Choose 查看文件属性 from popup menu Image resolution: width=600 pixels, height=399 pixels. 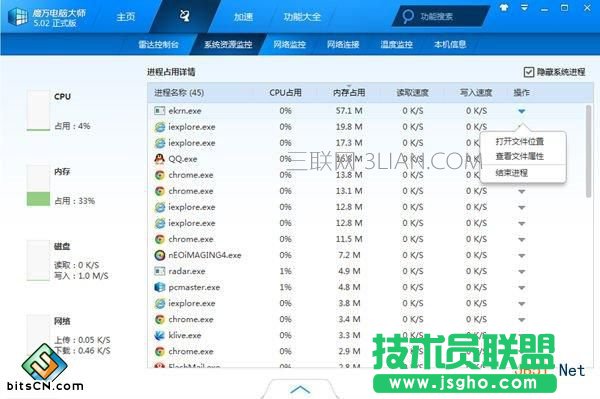coord(520,156)
